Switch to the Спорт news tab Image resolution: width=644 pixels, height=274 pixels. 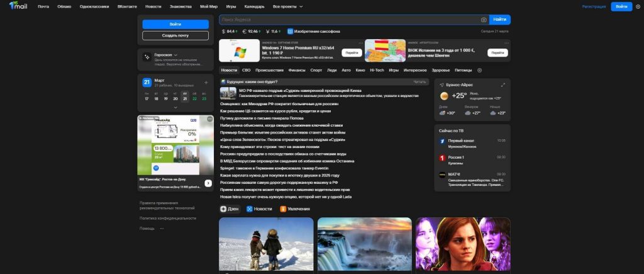tap(316, 71)
